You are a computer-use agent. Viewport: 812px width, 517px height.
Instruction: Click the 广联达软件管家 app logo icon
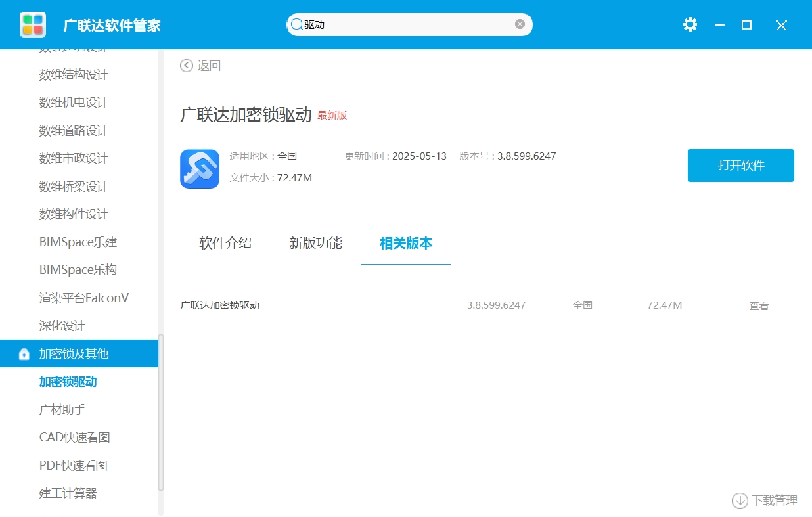(33, 25)
